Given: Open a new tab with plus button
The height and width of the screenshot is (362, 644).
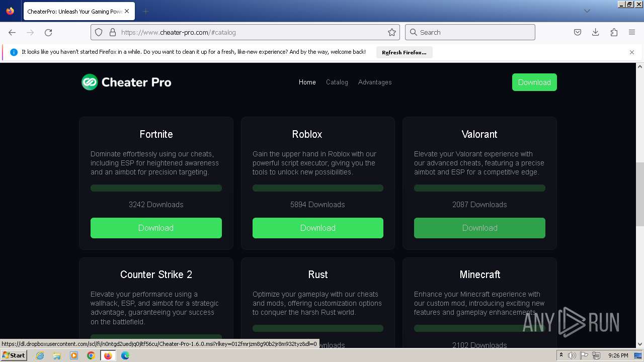Looking at the screenshot, I should pos(145,11).
